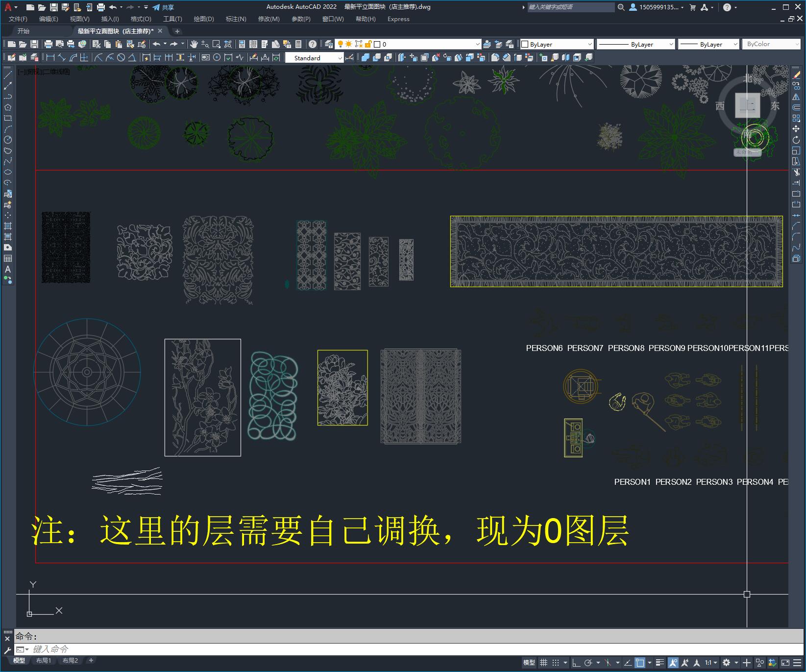Open the 1505999135 account menu

tap(657, 7)
